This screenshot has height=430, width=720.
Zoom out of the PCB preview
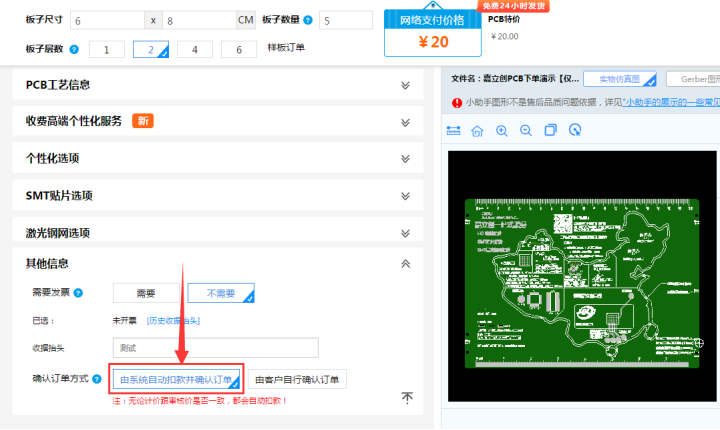[526, 130]
